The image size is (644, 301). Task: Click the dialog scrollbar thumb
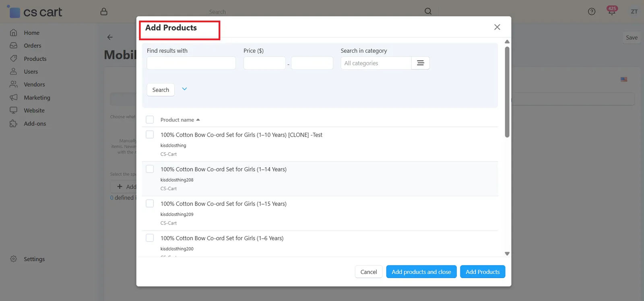(x=507, y=92)
